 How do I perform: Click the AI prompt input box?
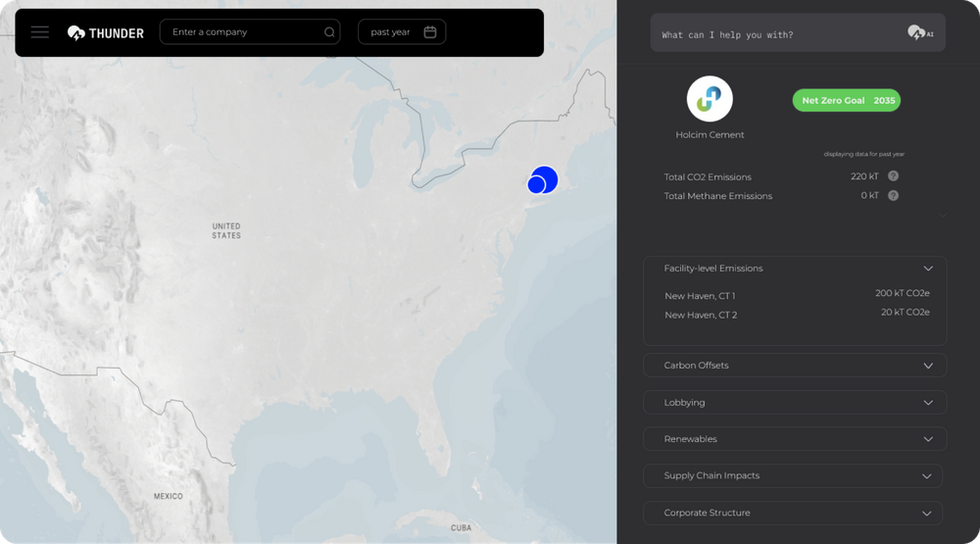(779, 34)
